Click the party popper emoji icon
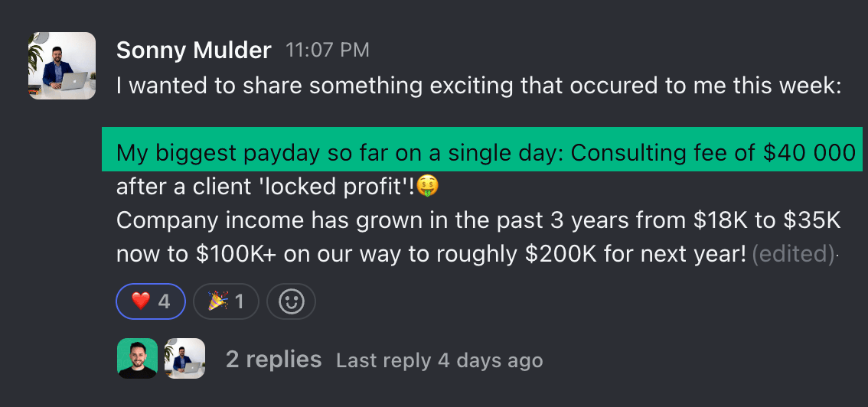Image resolution: width=868 pixels, height=407 pixels. click(x=219, y=301)
